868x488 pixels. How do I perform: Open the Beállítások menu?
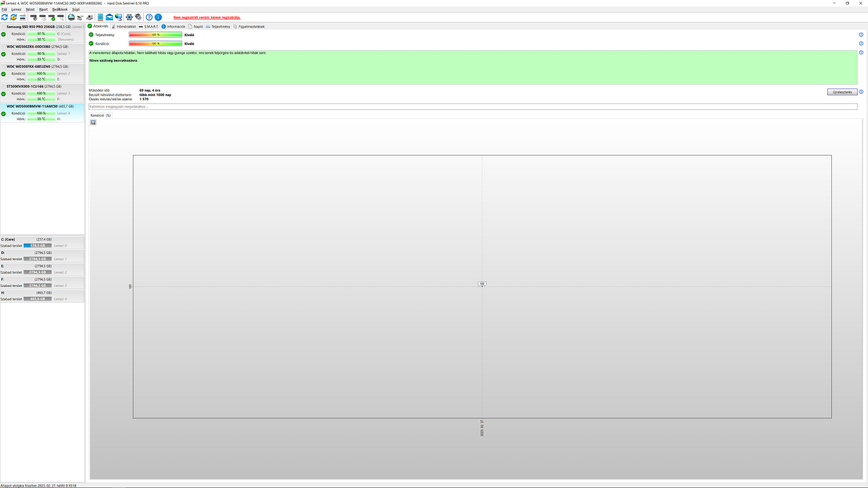(x=60, y=9)
